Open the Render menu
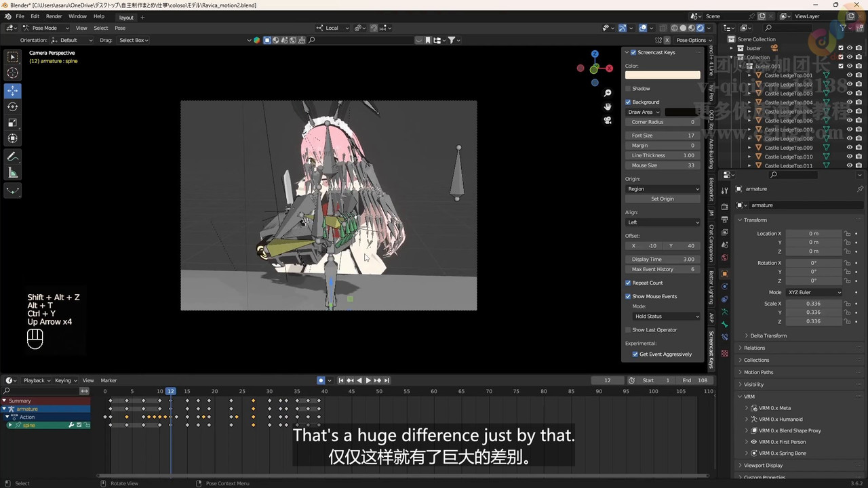The image size is (868, 488). click(x=54, y=16)
